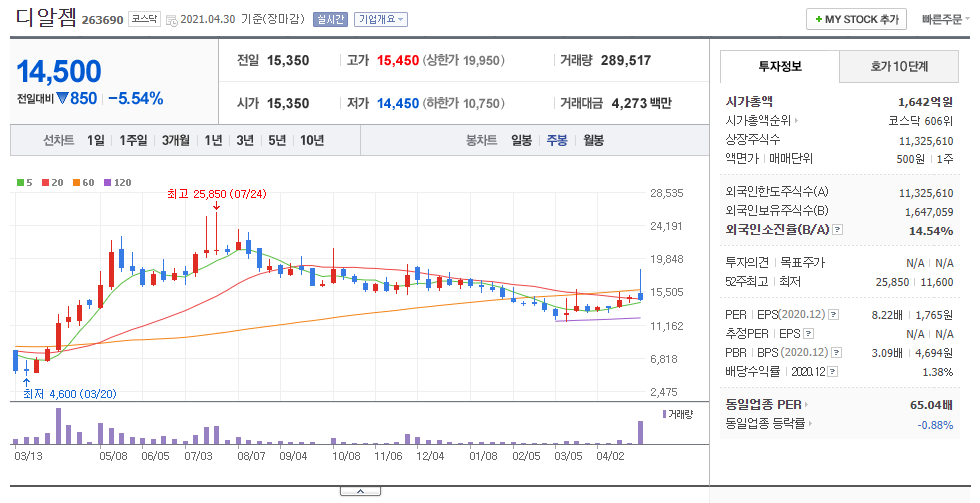The image size is (980, 503).
Task: Switch candle chart to 주봉
Action: pyautogui.click(x=557, y=141)
